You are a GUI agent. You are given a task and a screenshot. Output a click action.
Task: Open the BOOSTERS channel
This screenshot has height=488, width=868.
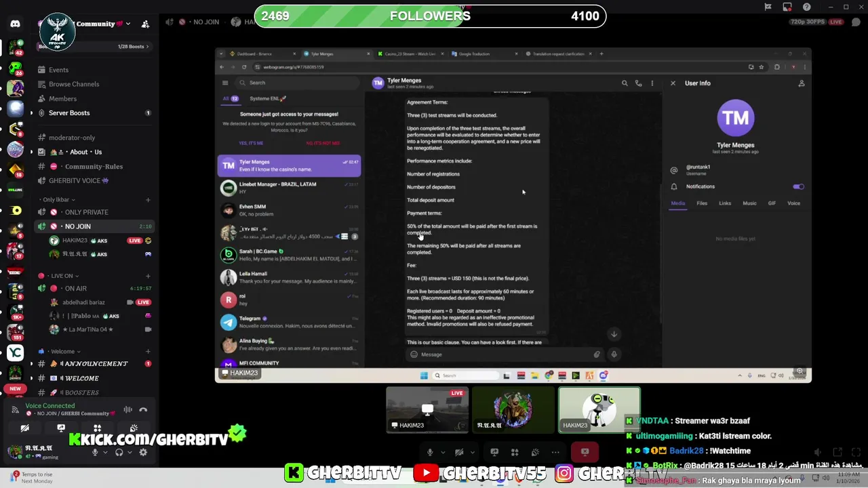coord(95,392)
